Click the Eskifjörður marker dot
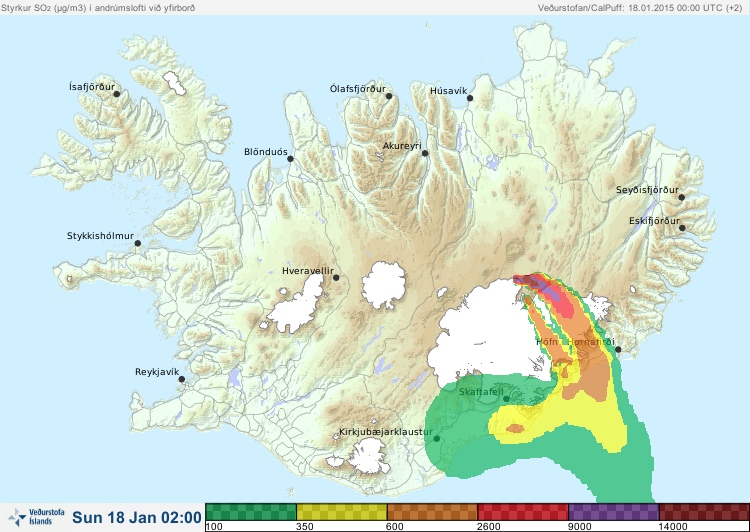The image size is (750, 532). [x=682, y=228]
